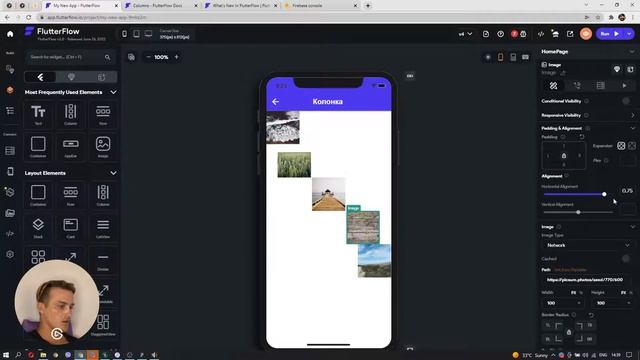640x360 pixels.
Task: Toggle the border radius lock icon
Action: click(569, 332)
